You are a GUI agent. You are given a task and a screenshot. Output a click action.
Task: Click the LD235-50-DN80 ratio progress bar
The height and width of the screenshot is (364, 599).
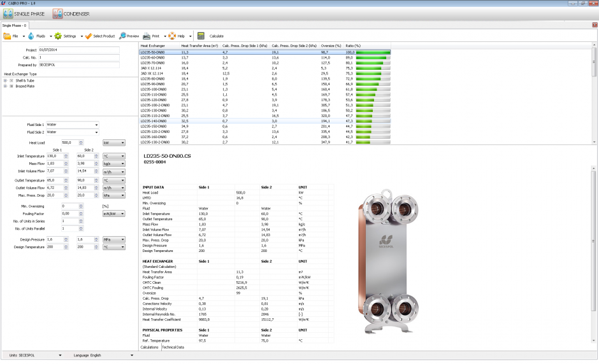tap(373, 52)
